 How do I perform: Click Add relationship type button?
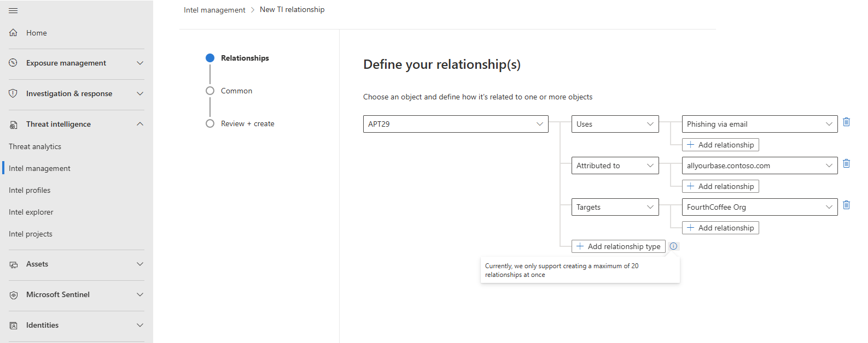[x=619, y=246]
